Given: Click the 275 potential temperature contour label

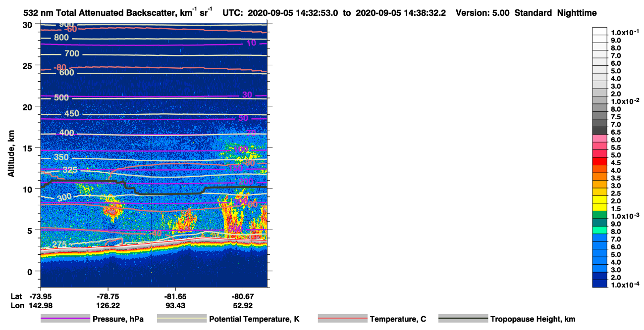Looking at the screenshot, I should pyautogui.click(x=59, y=244).
